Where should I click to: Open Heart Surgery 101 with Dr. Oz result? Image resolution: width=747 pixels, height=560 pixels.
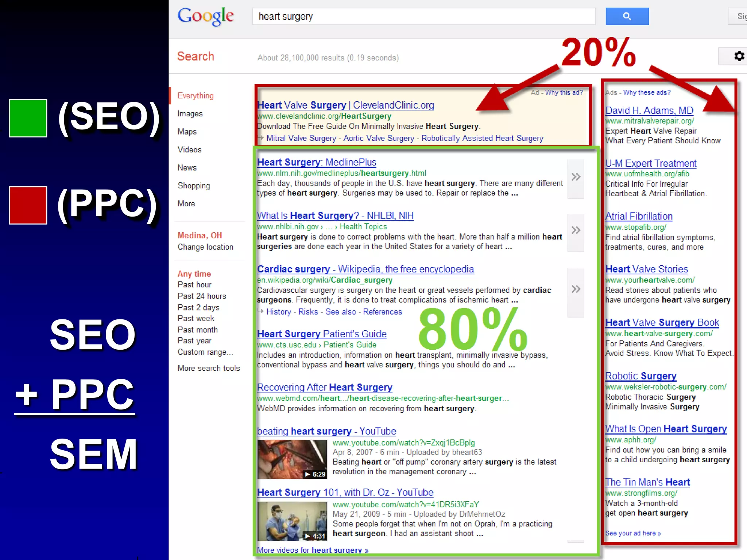[x=345, y=493]
